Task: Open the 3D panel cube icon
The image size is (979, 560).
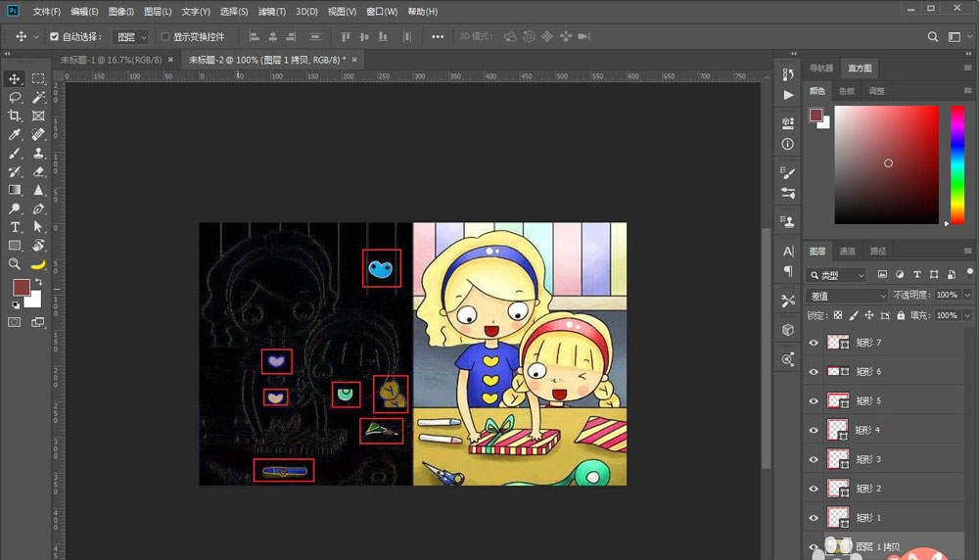Action: point(788,330)
